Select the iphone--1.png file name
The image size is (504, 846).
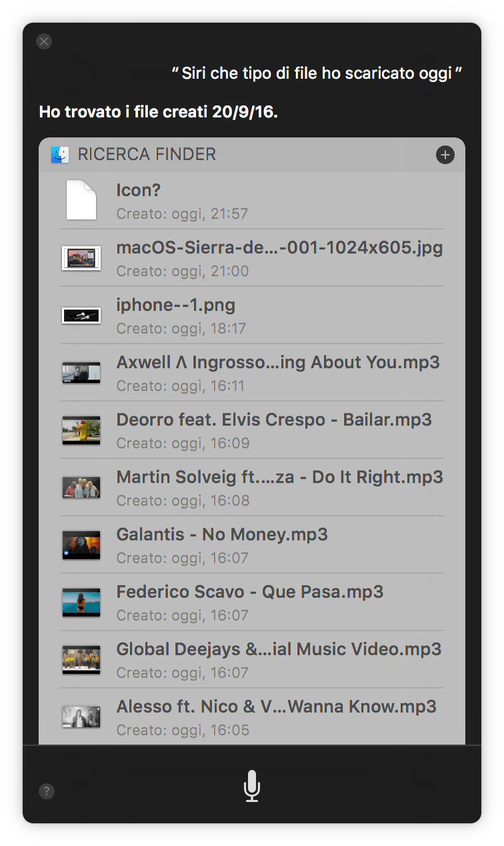tap(176, 306)
